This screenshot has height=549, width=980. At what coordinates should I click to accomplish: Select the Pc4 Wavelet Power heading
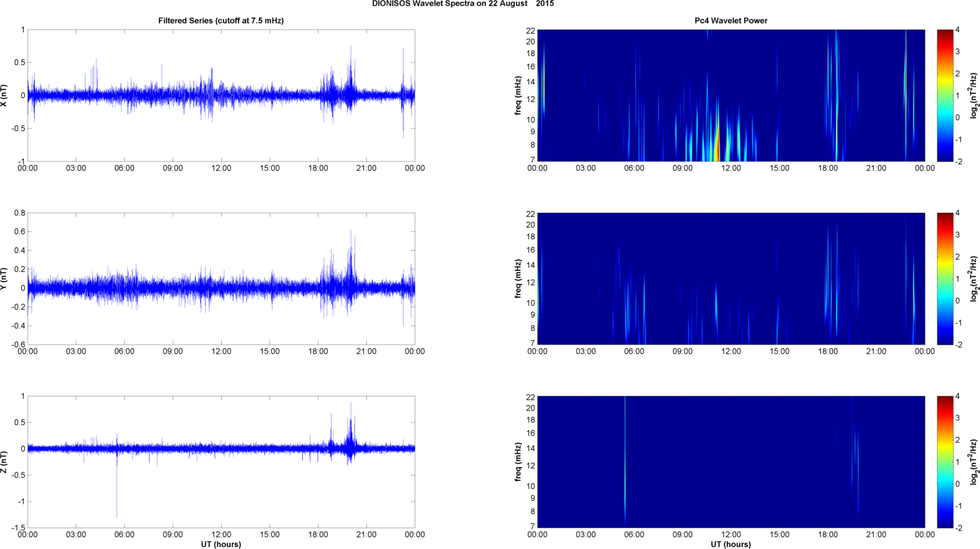(731, 21)
